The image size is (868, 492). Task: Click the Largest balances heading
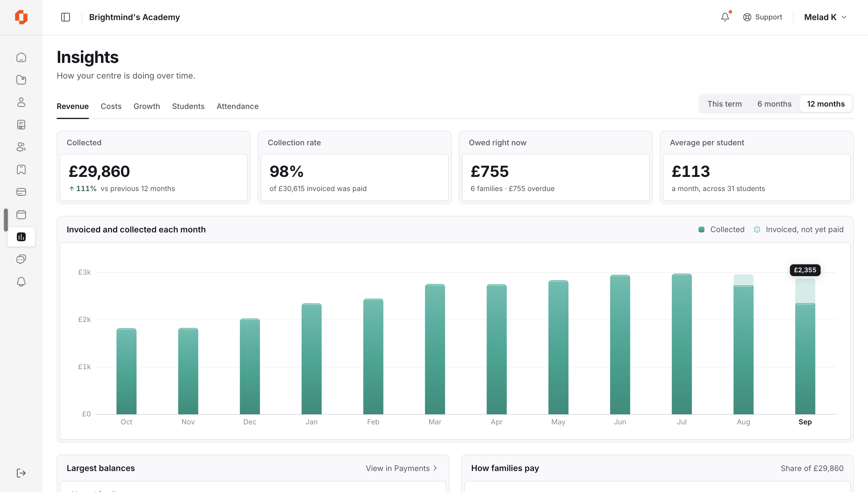101,468
